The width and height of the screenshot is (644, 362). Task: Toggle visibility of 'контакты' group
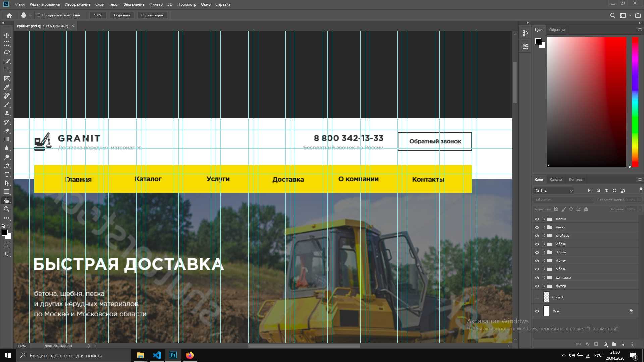pos(537,278)
